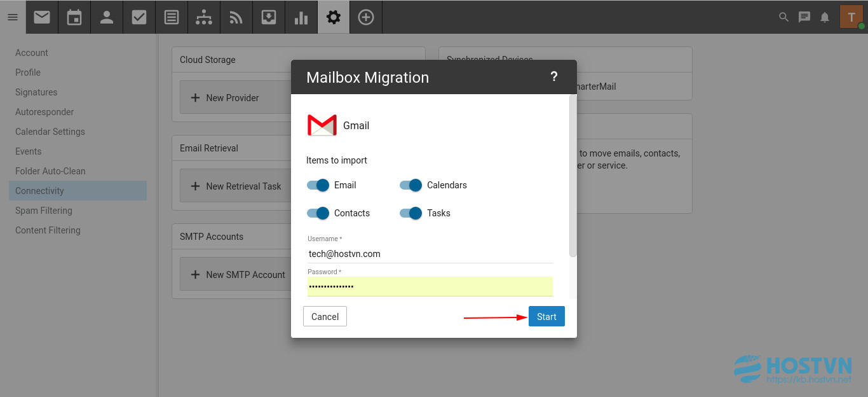Image resolution: width=868 pixels, height=397 pixels.
Task: Open the Email envelope section
Action: (x=42, y=17)
